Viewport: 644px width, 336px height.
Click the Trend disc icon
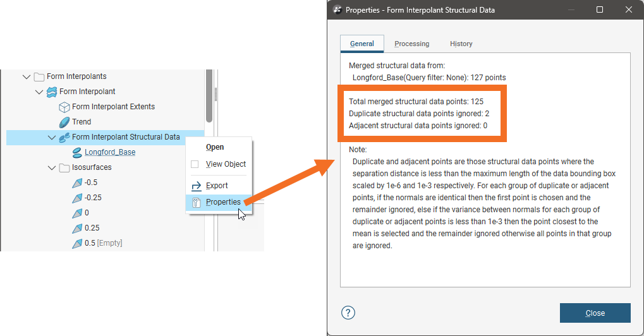[x=64, y=123]
